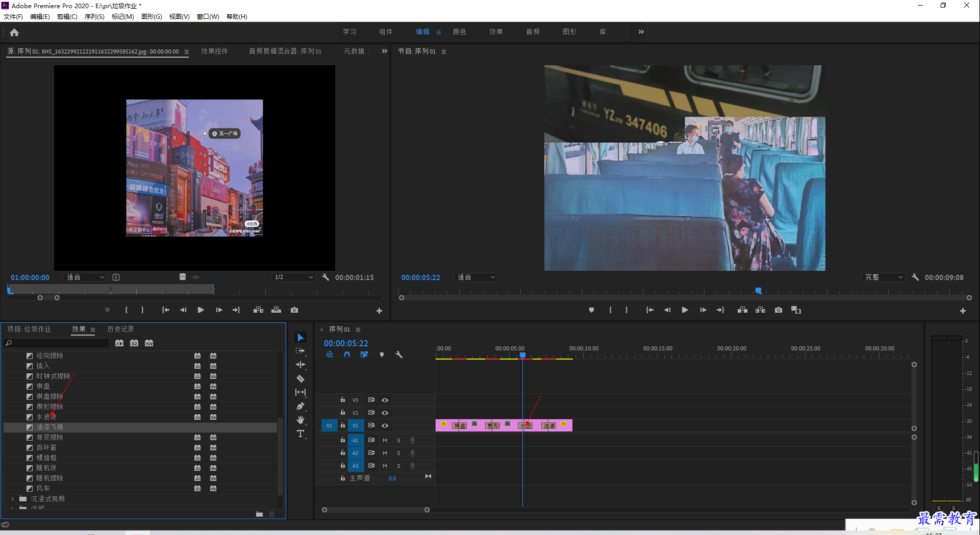Click the effects search field
This screenshot has width=980, height=535.
point(57,343)
